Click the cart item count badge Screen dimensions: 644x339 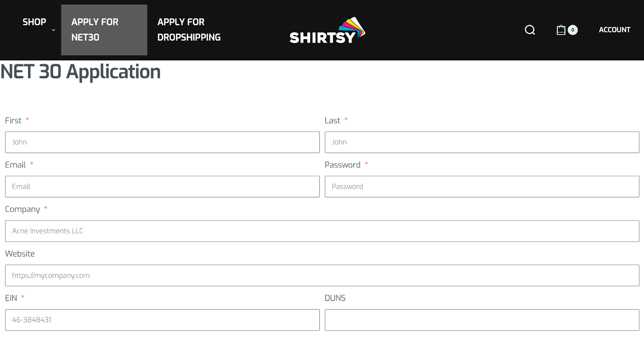tap(572, 30)
